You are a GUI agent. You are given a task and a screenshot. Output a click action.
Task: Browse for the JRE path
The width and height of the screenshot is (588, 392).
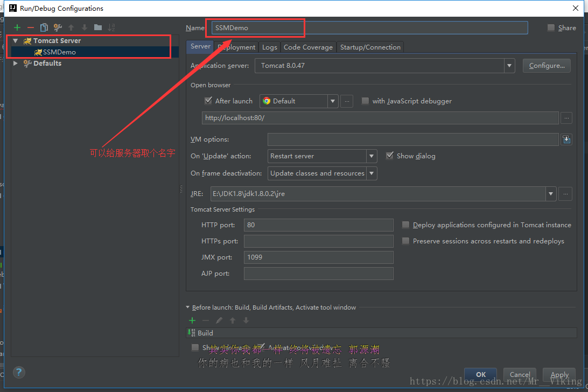tap(565, 194)
